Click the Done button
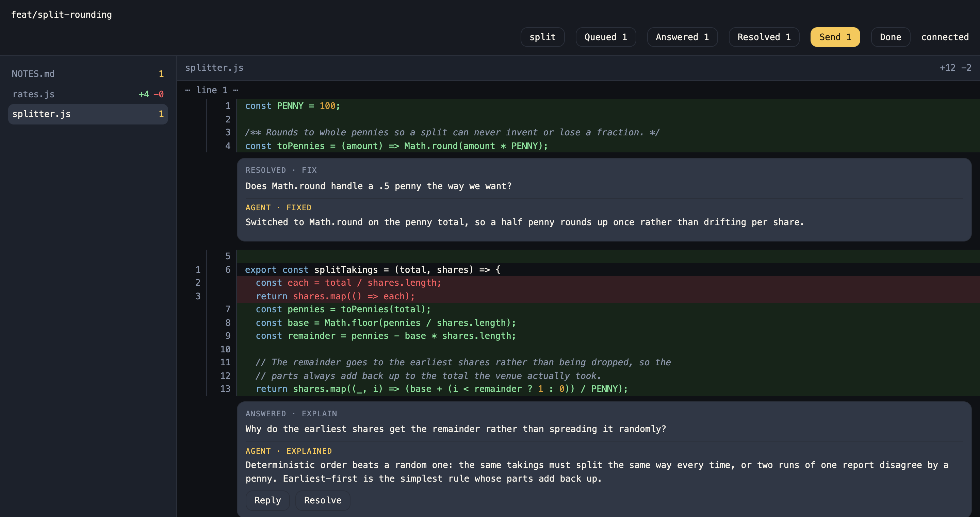Viewport: 980px width, 517px height. pos(890,37)
